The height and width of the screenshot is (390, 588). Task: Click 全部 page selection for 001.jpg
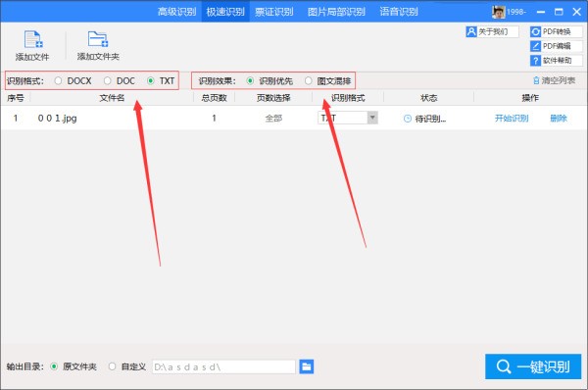tap(273, 119)
